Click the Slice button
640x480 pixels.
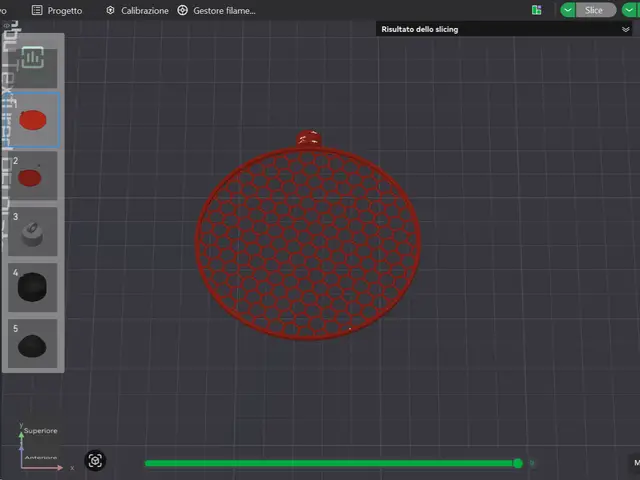[x=596, y=10]
